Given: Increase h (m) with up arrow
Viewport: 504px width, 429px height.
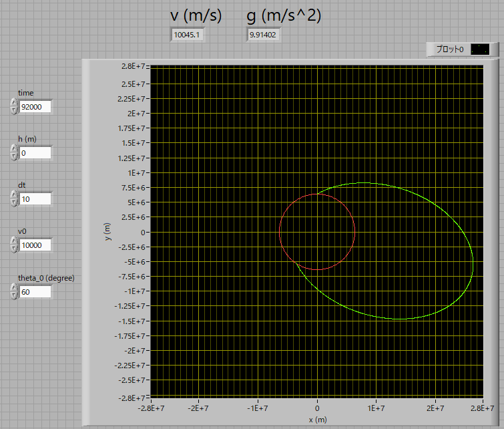Looking at the screenshot, I should pyautogui.click(x=13, y=148).
